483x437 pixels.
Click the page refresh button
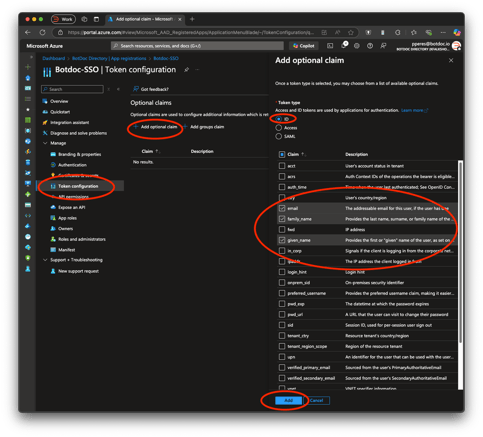pos(42,32)
